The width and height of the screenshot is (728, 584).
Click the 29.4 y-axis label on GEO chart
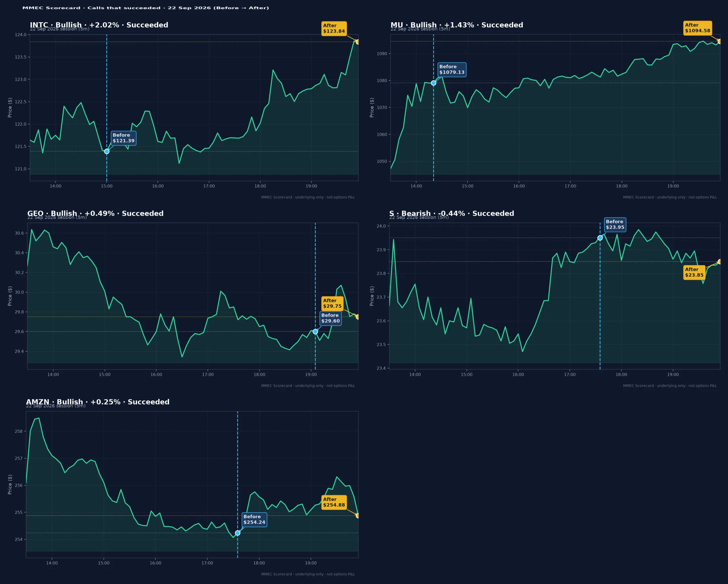click(19, 352)
